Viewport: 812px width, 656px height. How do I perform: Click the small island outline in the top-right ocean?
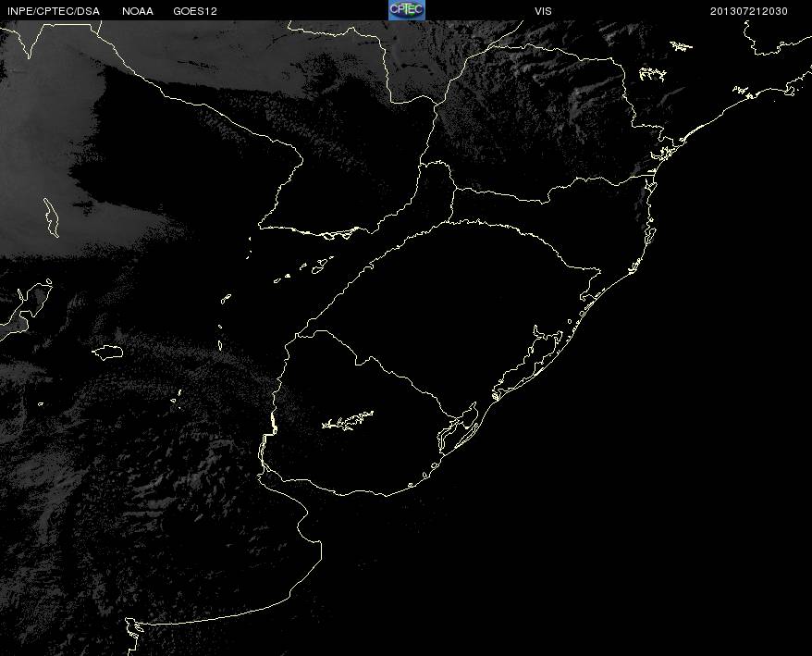coord(682,46)
